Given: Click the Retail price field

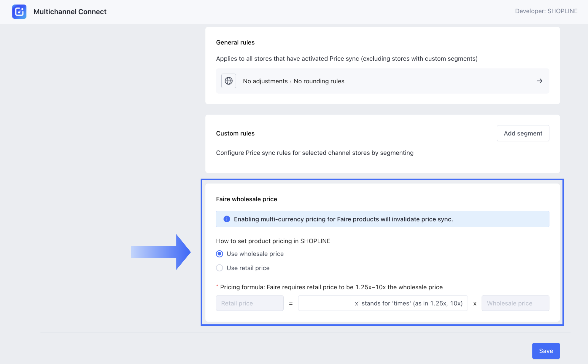Looking at the screenshot, I should click(x=249, y=303).
